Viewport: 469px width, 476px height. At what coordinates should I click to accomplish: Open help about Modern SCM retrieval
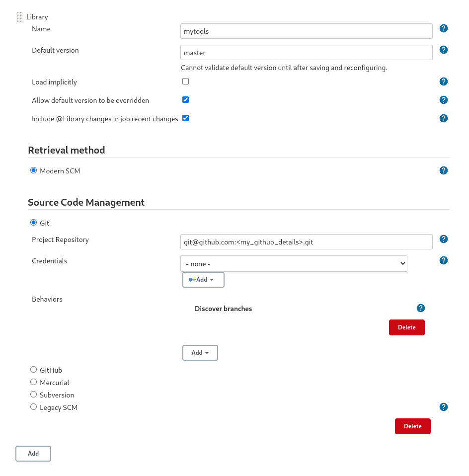[x=443, y=170]
